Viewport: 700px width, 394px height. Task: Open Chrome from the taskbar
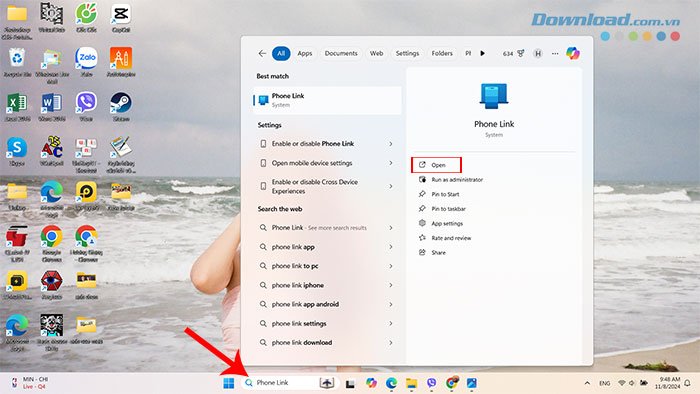tap(452, 383)
